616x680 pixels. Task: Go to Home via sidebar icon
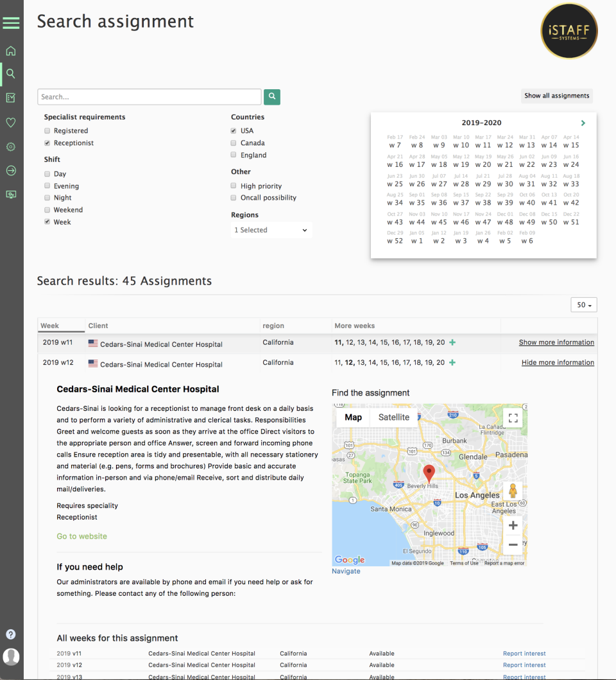11,51
